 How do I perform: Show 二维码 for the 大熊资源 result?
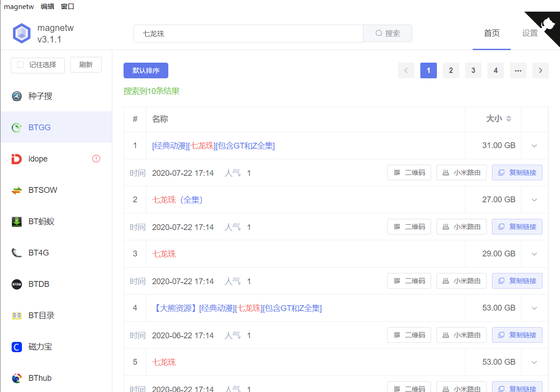pos(409,335)
